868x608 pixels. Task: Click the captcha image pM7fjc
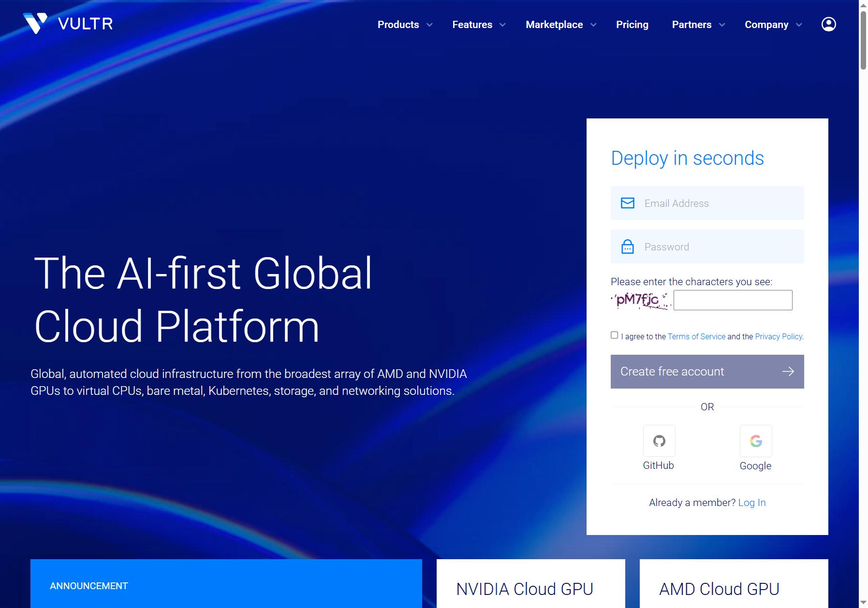pyautogui.click(x=641, y=300)
